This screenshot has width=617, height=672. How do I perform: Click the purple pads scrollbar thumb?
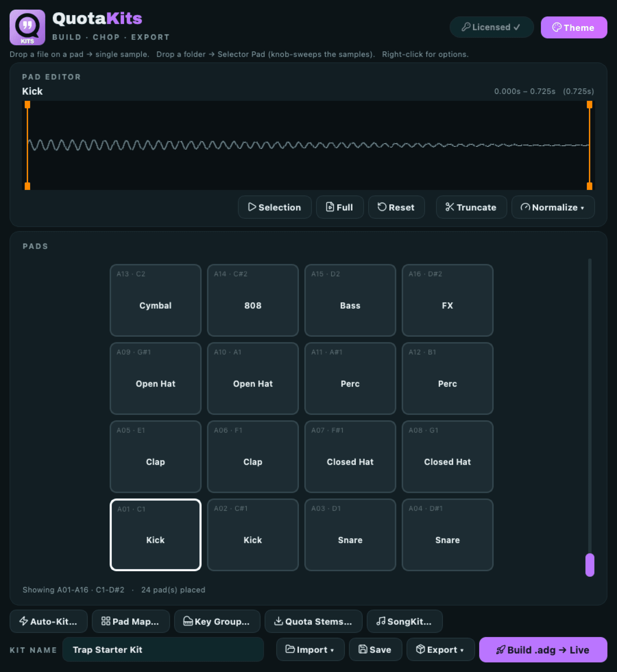click(x=590, y=565)
